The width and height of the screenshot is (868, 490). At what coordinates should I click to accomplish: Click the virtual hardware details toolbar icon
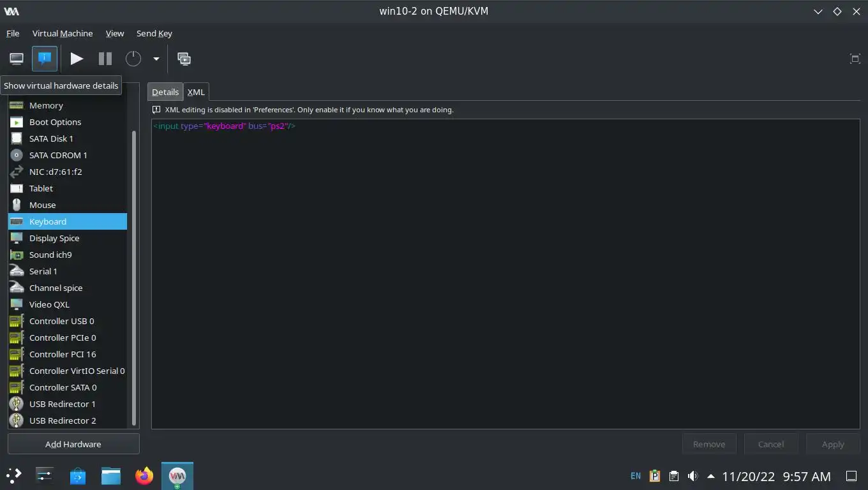(44, 59)
